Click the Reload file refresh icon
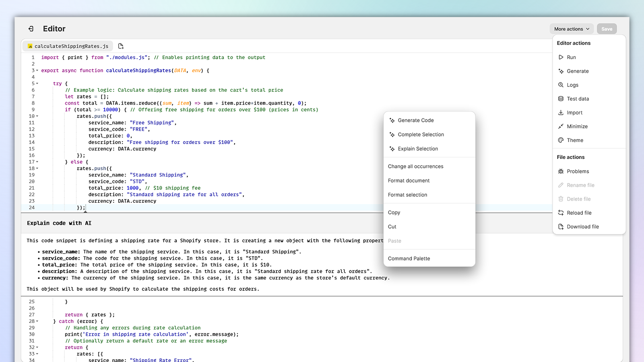Image resolution: width=644 pixels, height=362 pixels. tap(561, 213)
